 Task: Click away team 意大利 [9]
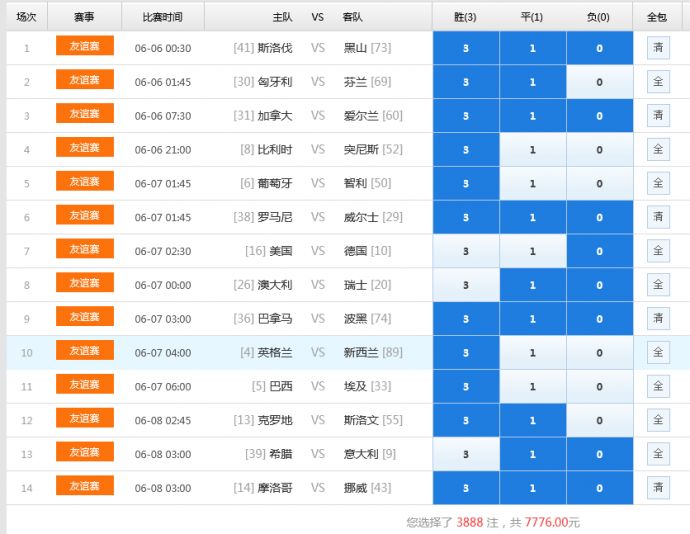pos(370,454)
